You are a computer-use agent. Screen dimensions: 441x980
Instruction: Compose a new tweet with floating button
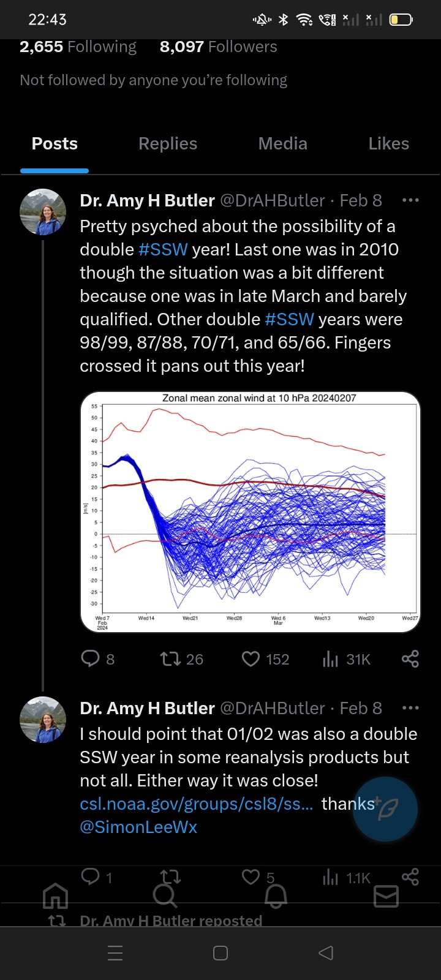[x=385, y=809]
